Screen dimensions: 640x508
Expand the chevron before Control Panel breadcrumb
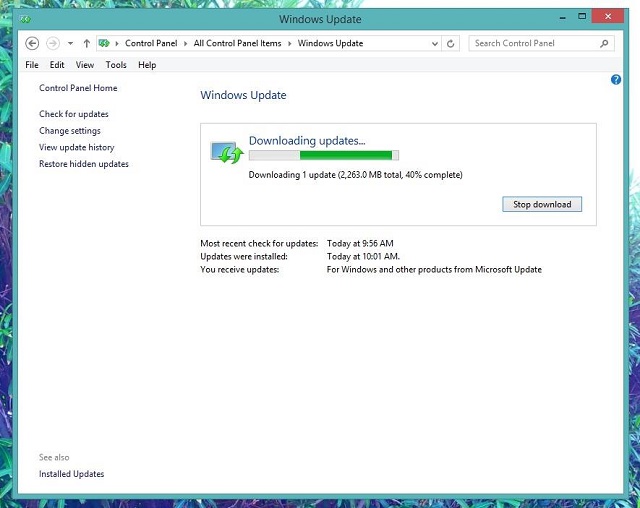117,43
